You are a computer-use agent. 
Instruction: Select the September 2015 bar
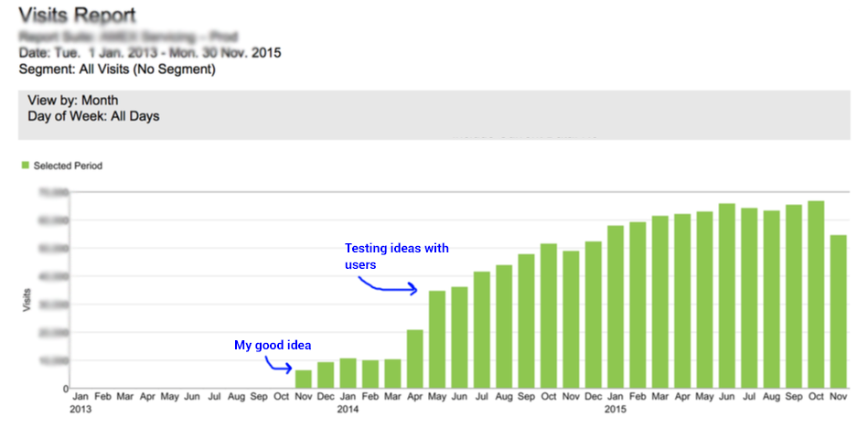[x=794, y=296]
